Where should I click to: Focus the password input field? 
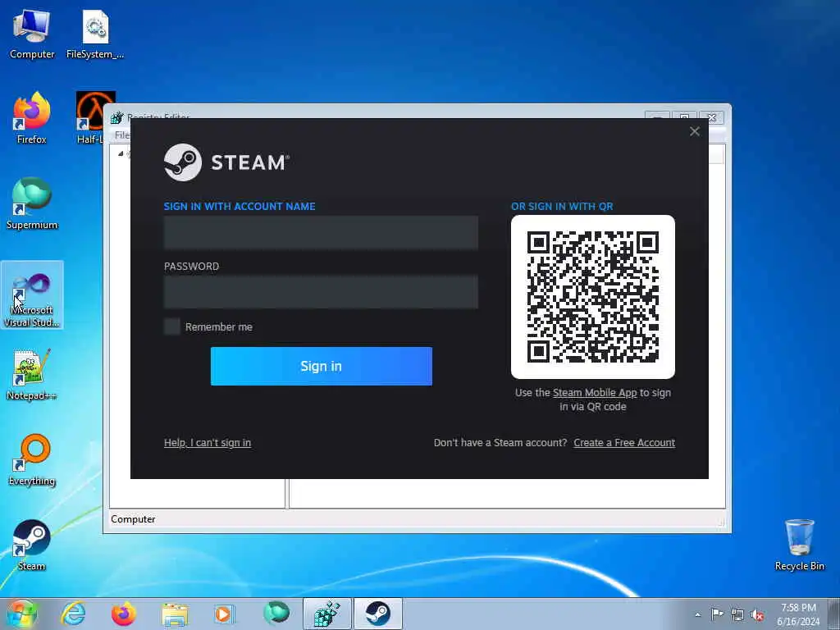(321, 292)
